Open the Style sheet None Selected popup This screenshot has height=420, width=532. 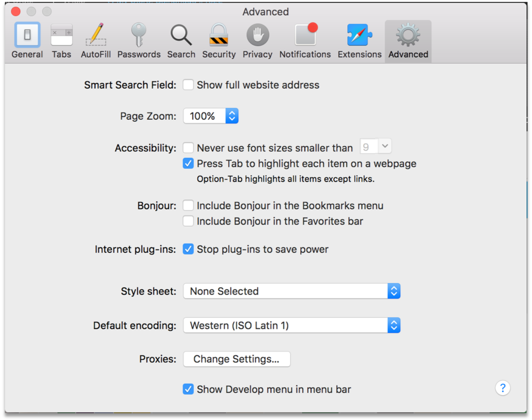point(292,291)
